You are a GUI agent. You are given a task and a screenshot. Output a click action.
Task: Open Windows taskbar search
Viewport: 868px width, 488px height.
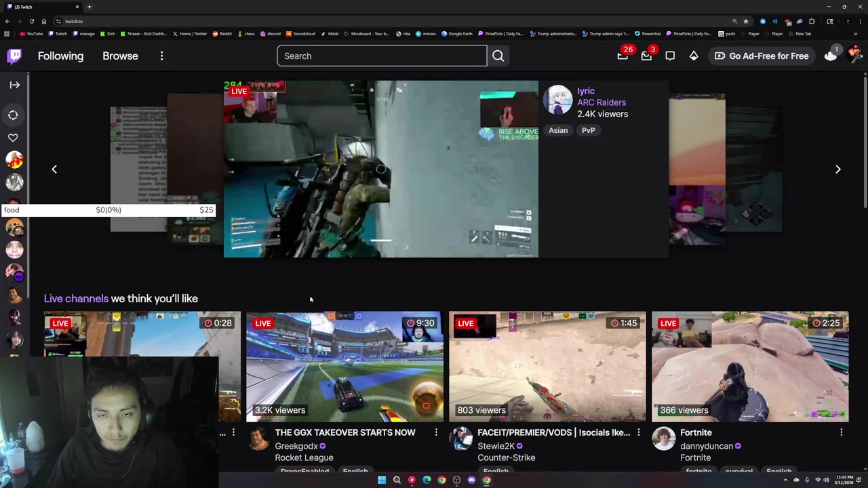397,480
